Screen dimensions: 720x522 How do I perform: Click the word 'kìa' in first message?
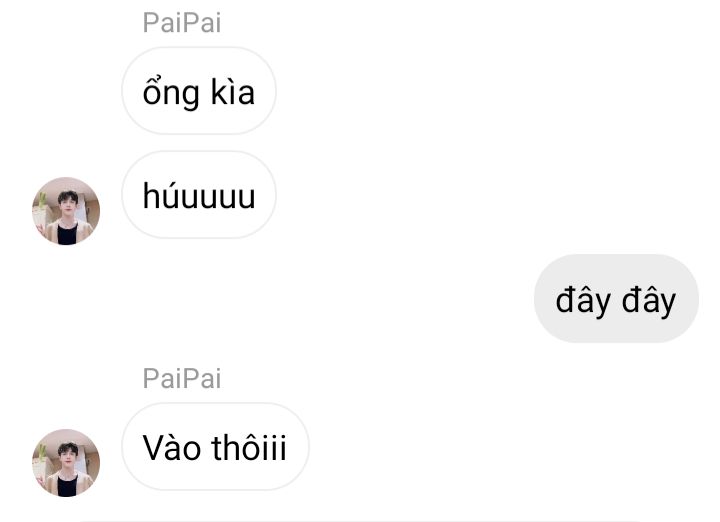pos(232,92)
